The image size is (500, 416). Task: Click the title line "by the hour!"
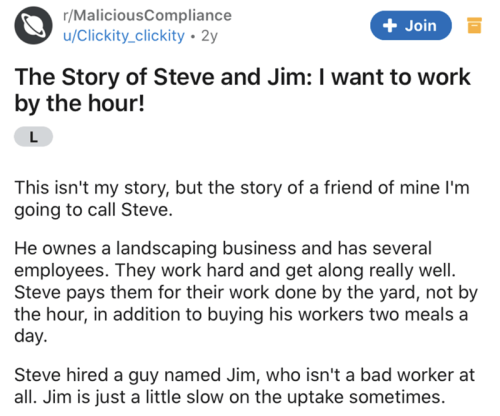80,103
